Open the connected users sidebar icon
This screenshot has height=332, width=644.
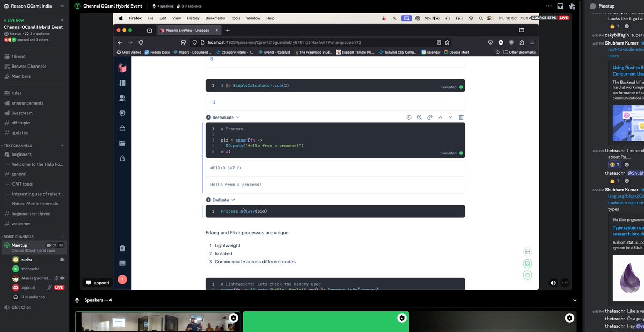click(x=122, y=98)
